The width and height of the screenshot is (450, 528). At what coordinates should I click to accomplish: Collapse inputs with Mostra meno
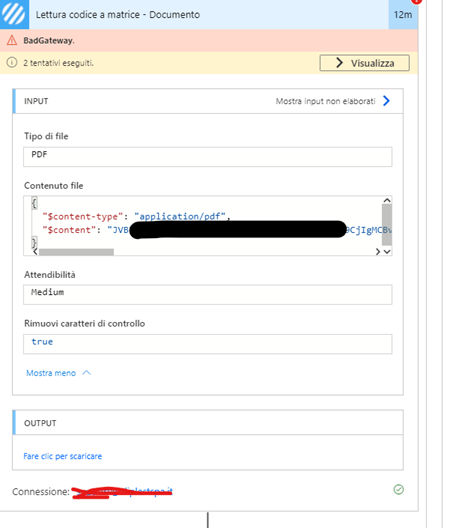(59, 373)
